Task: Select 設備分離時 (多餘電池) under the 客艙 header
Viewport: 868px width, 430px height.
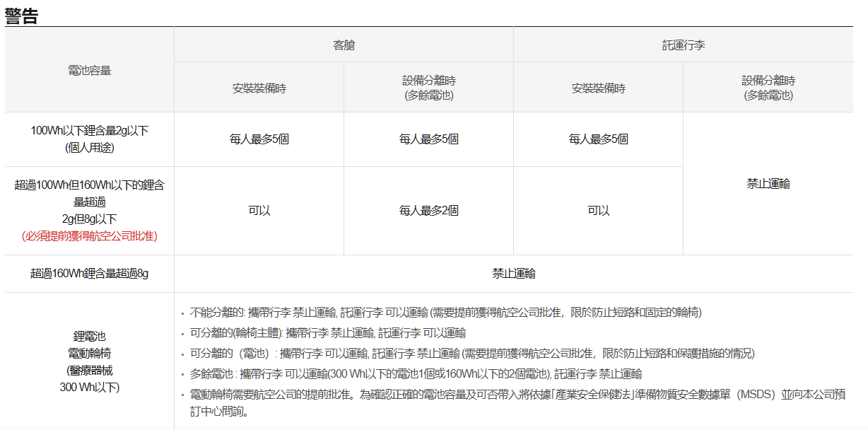Action: click(429, 88)
